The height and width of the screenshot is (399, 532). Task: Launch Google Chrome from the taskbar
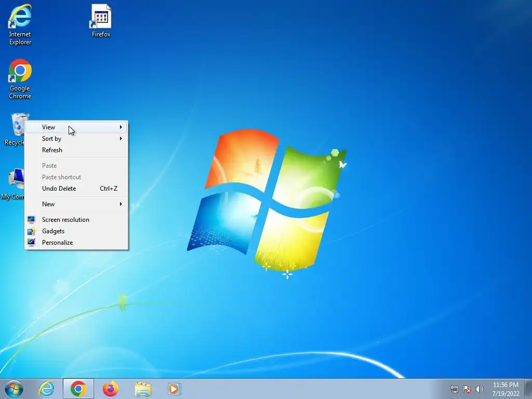click(x=78, y=389)
